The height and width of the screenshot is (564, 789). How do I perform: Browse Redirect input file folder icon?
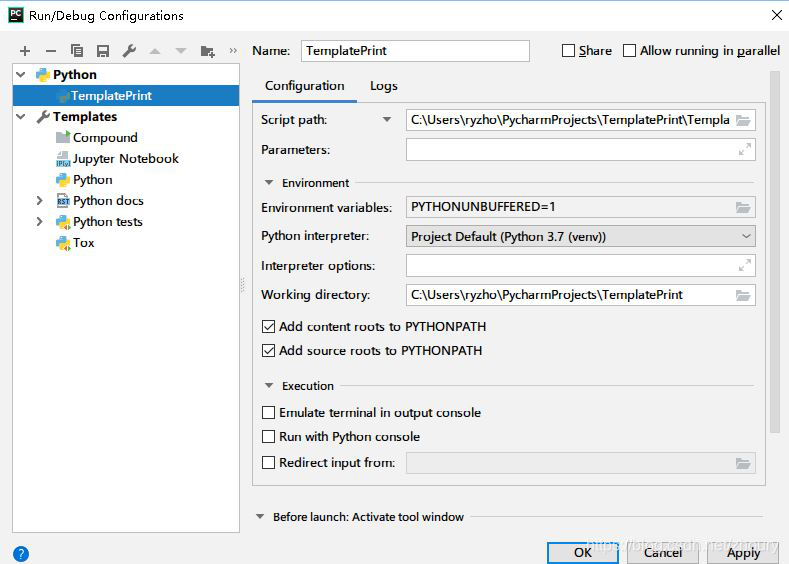pyautogui.click(x=743, y=463)
